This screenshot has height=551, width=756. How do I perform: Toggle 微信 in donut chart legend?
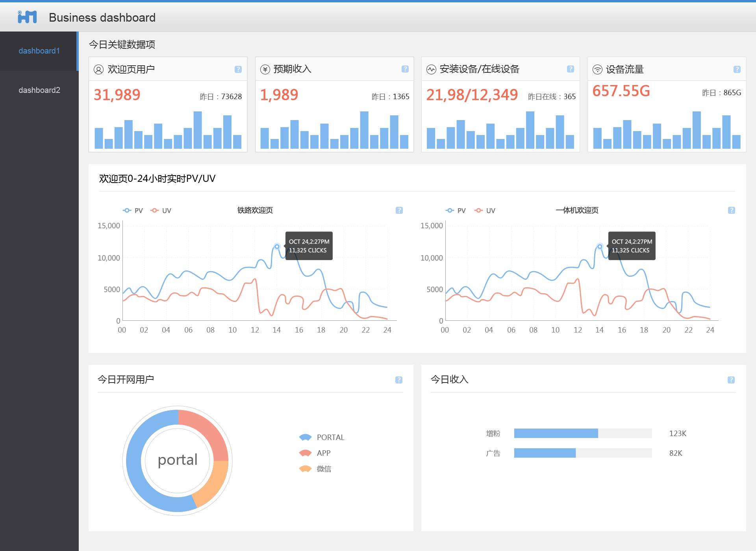coord(315,469)
